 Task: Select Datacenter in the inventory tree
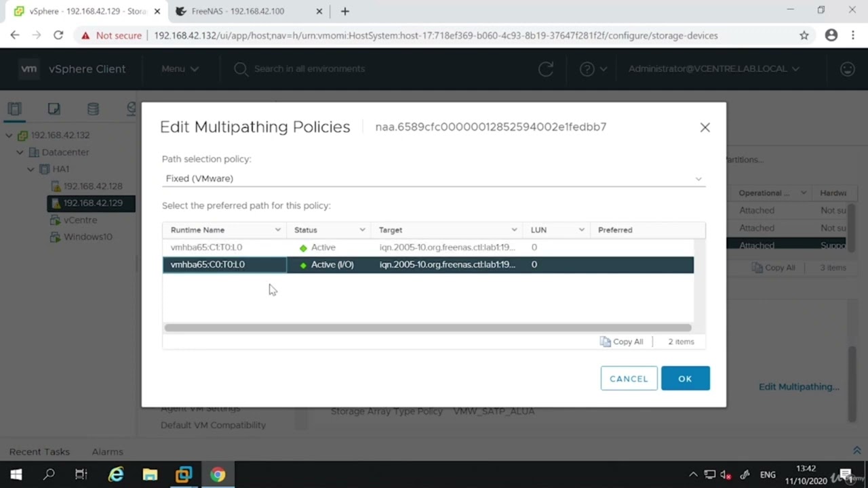(x=65, y=152)
